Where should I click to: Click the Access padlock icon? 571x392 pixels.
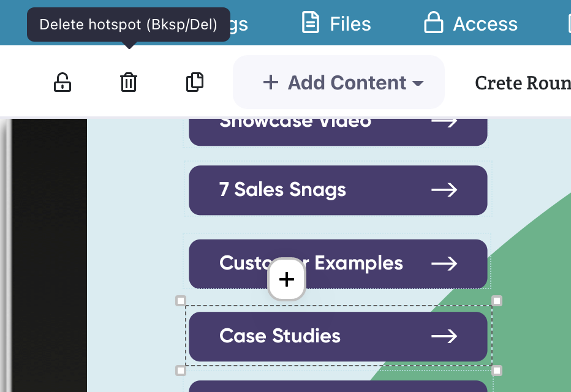[x=434, y=23]
